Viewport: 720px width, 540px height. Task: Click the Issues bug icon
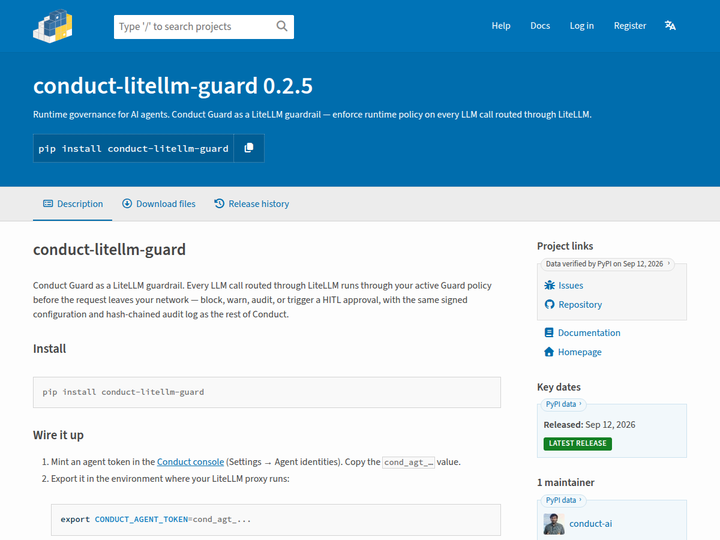pos(549,285)
